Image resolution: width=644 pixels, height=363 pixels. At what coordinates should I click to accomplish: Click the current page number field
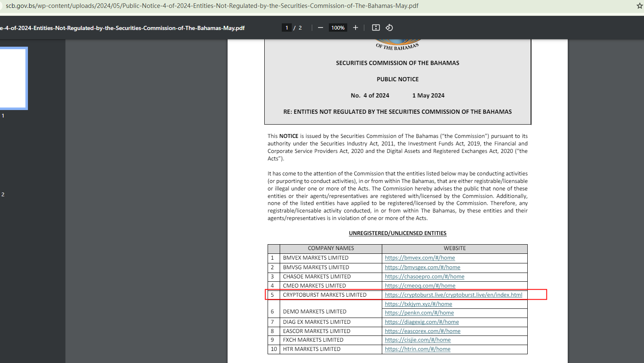point(287,28)
